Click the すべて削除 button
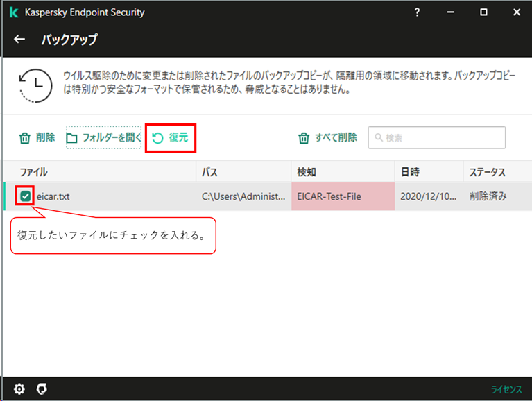 coord(328,138)
